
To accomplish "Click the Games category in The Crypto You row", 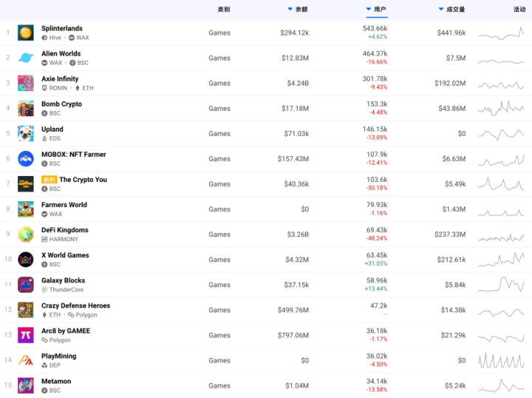I will point(219,184).
